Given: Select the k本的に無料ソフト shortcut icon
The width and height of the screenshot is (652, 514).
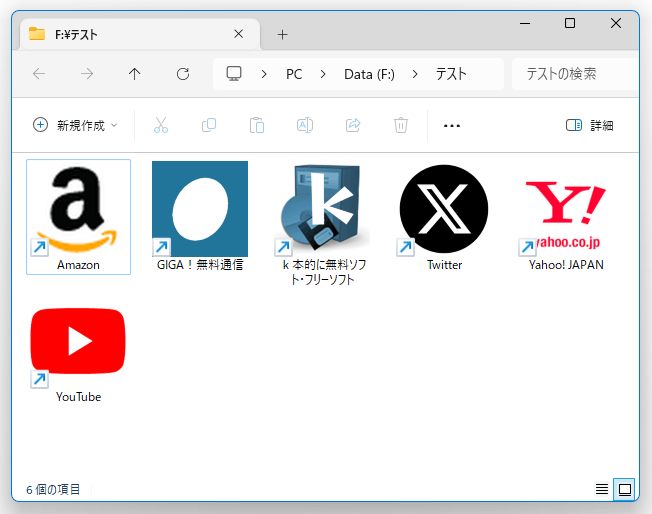Looking at the screenshot, I should point(322,209).
